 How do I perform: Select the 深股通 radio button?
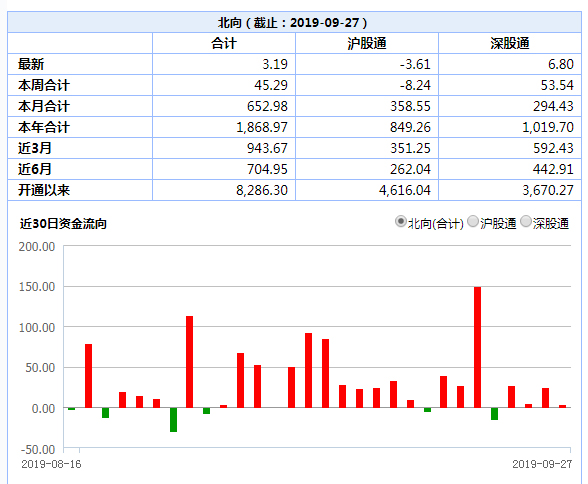point(526,222)
